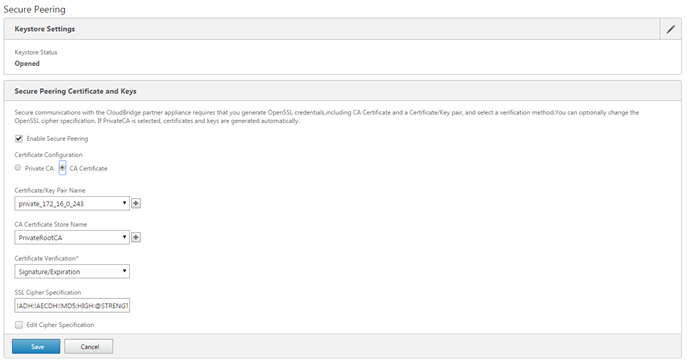Cancel the secure peering changes
This screenshot has width=687, height=361.
(89, 347)
